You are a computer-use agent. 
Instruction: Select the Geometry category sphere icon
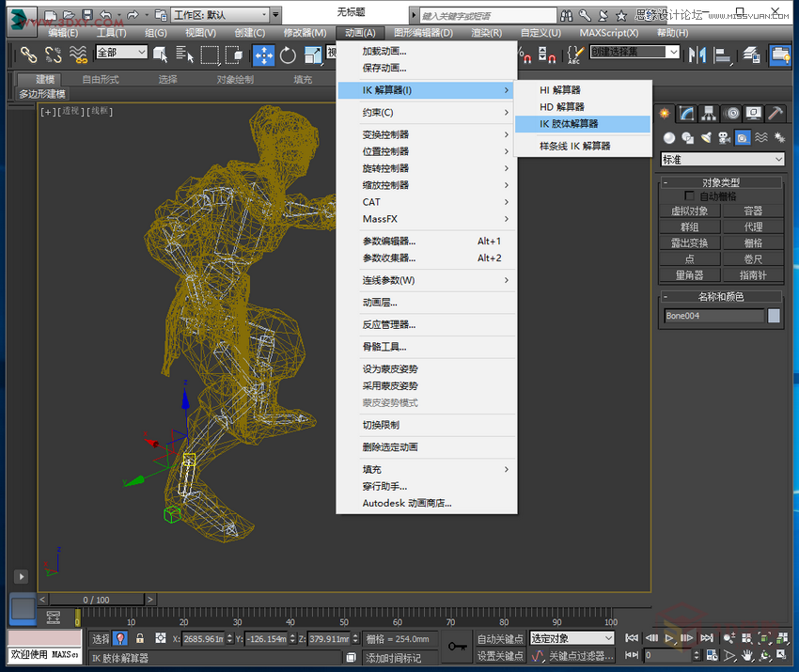click(669, 137)
